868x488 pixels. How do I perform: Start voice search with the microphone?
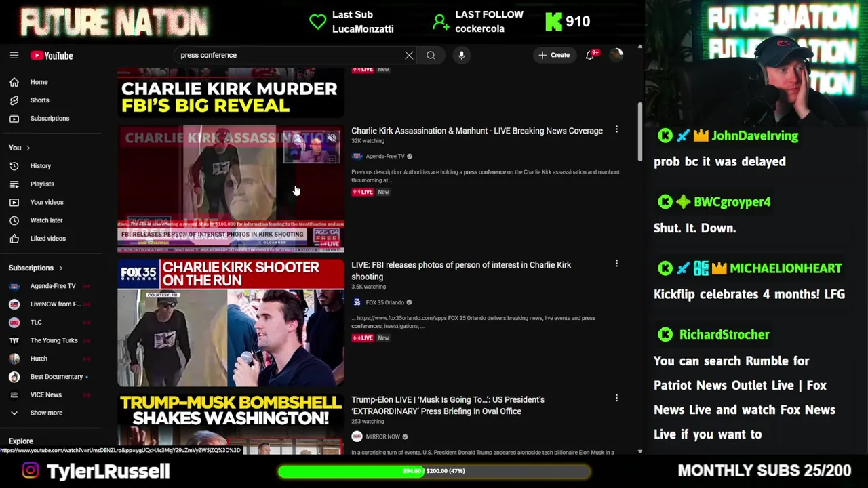461,55
